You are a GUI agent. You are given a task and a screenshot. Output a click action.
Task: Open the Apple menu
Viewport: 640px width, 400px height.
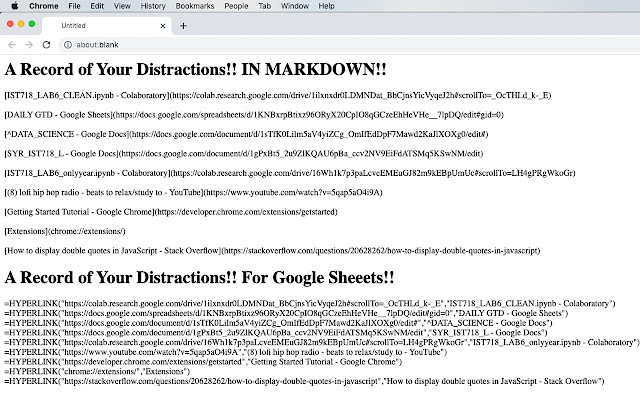coord(15,6)
